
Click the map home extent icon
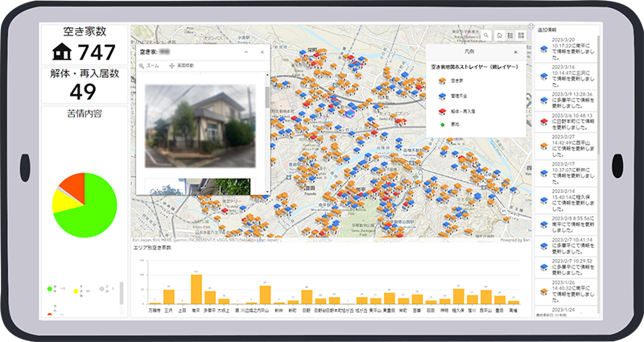pos(500,35)
